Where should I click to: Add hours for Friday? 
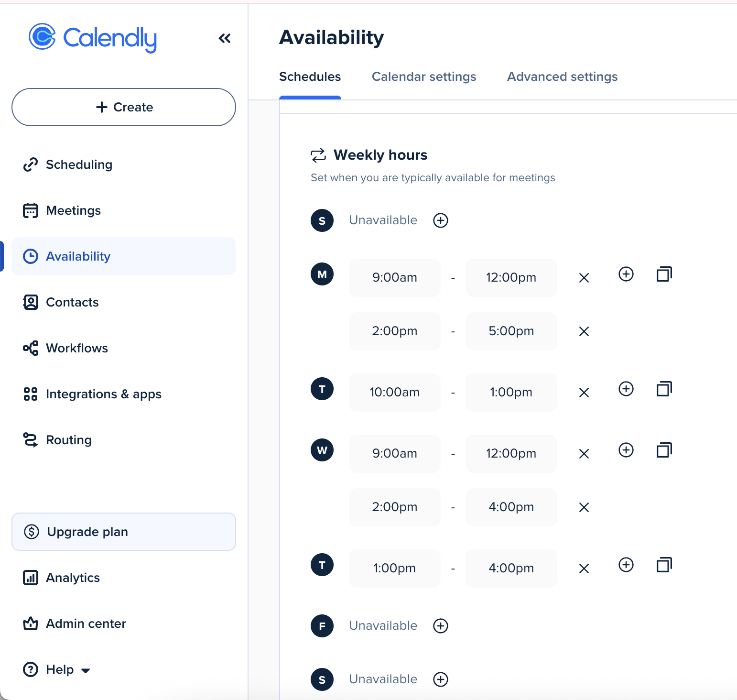[x=440, y=626]
